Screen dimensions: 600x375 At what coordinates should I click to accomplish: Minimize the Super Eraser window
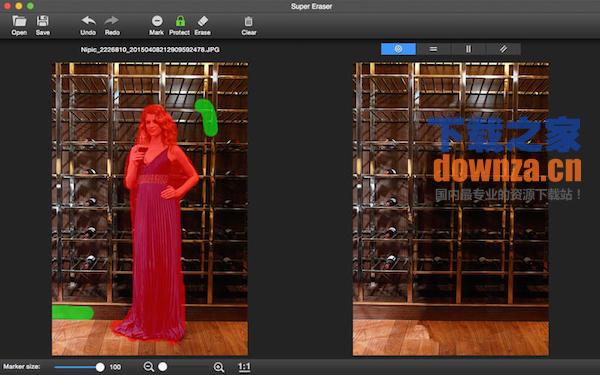coord(19,6)
